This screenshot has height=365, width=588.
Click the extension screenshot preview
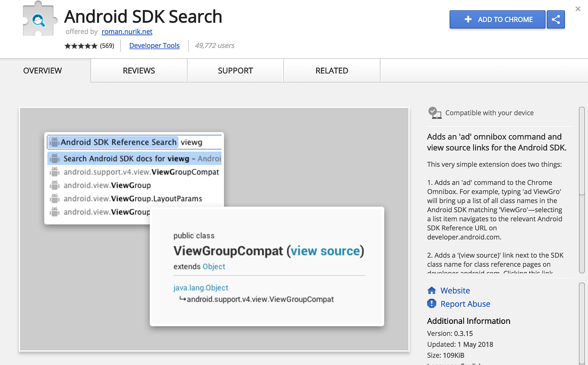(214, 229)
